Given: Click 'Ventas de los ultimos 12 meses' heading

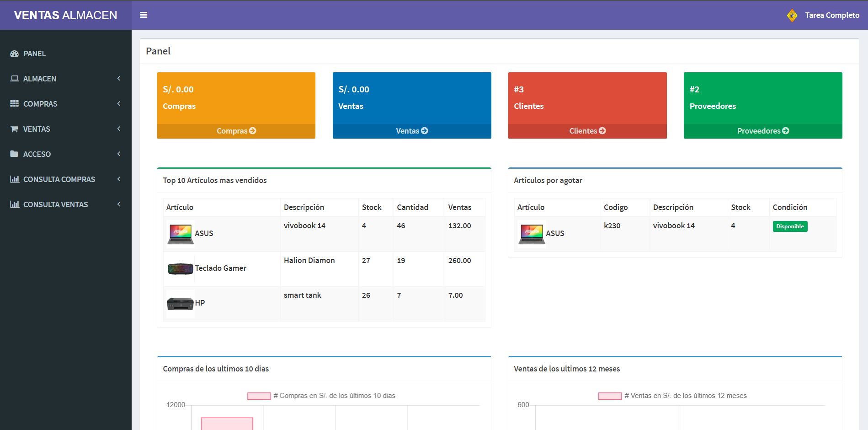Looking at the screenshot, I should point(567,369).
